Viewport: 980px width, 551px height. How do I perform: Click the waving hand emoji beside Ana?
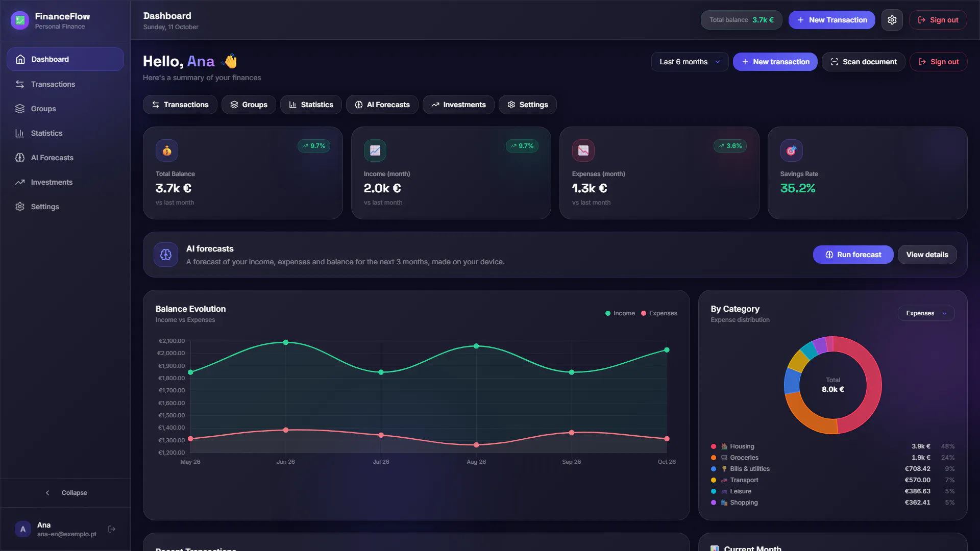pos(231,61)
